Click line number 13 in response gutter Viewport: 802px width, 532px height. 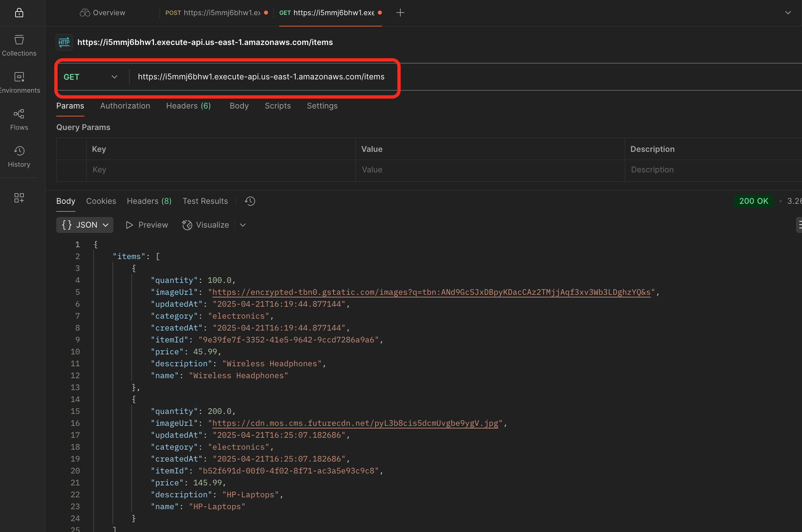pyautogui.click(x=75, y=387)
